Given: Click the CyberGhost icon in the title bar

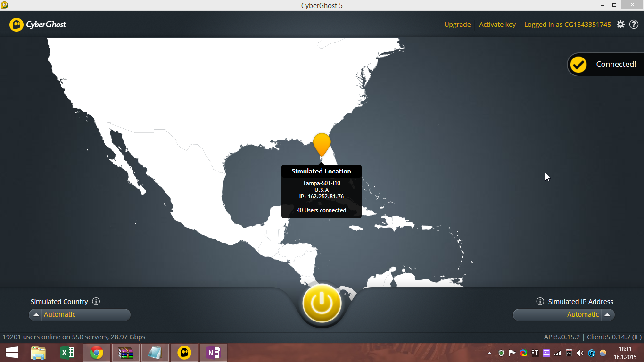Looking at the screenshot, I should (x=5, y=5).
